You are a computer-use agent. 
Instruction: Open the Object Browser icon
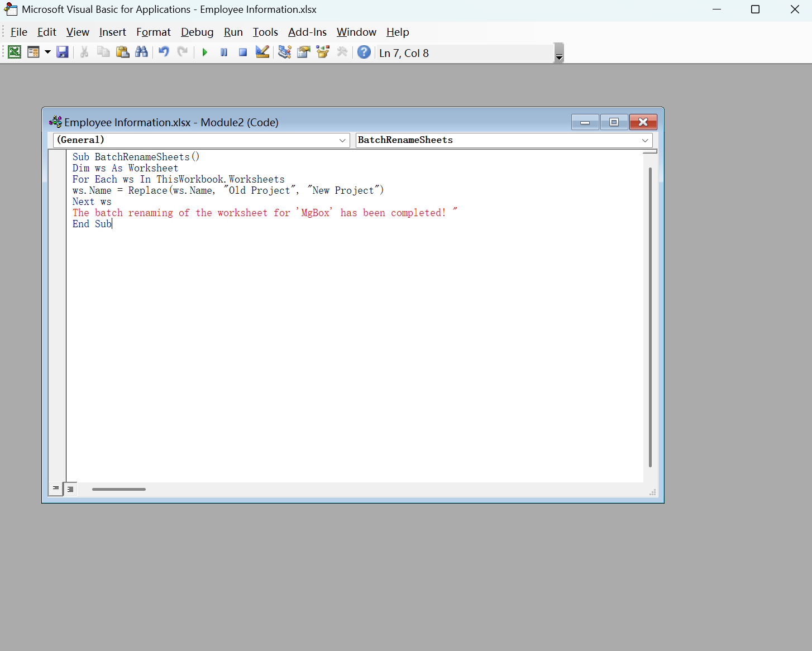pyautogui.click(x=323, y=52)
